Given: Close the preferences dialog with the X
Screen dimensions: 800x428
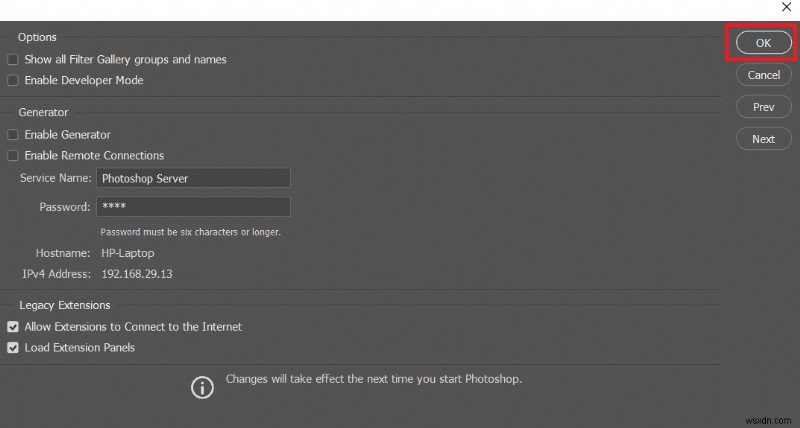Looking at the screenshot, I should click(x=786, y=7).
